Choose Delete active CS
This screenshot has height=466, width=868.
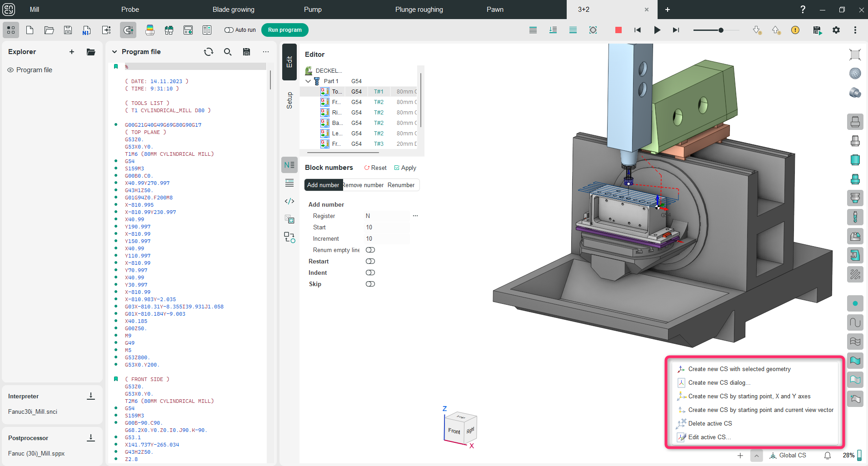click(x=754, y=423)
